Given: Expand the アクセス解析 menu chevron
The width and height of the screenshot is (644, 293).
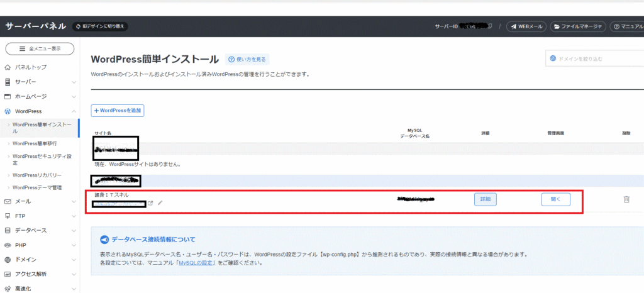Looking at the screenshot, I should pos(74,274).
